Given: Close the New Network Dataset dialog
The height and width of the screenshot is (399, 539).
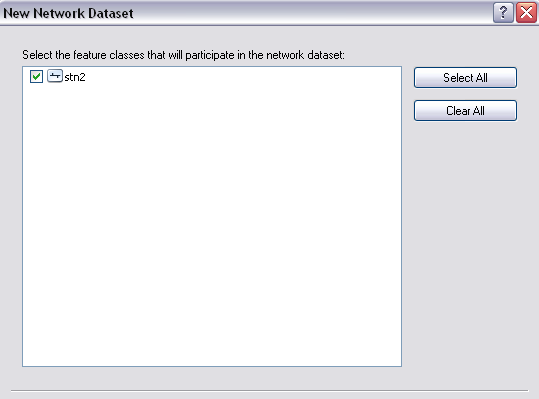Looking at the screenshot, I should pos(526,13).
